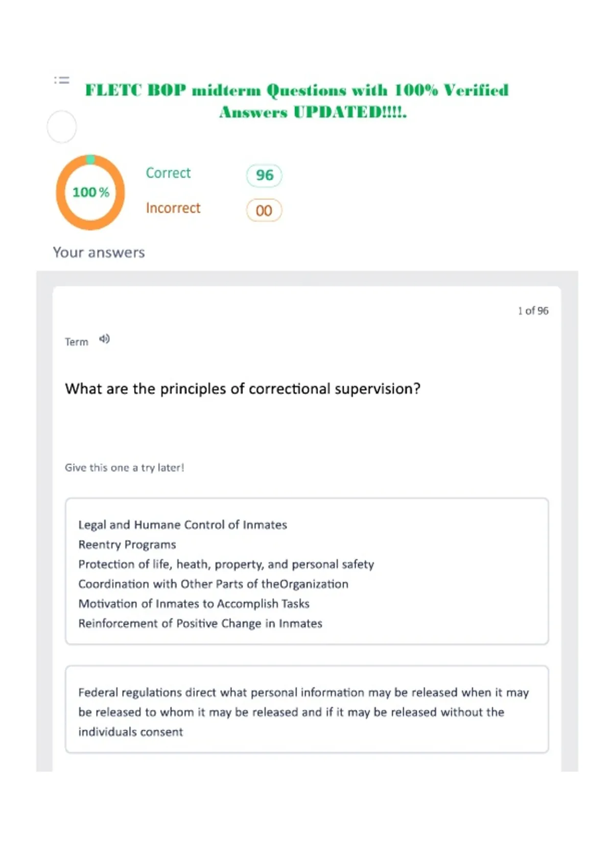Click the Motivation of Inmates line
This screenshot has height=868, width=613.
tap(194, 604)
